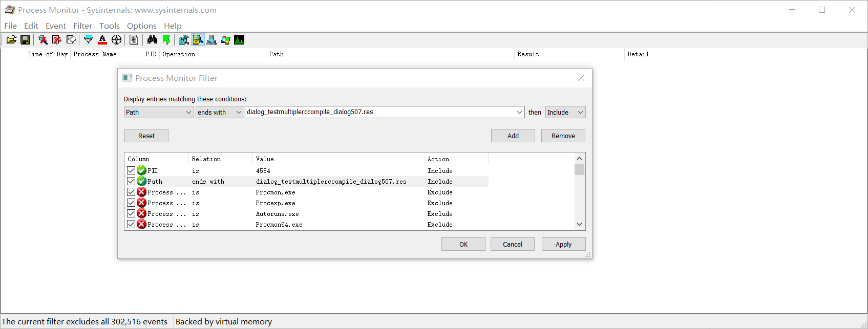The image size is (868, 329).
Task: Click 'Backed by virtual memory' status text
Action: point(224,321)
